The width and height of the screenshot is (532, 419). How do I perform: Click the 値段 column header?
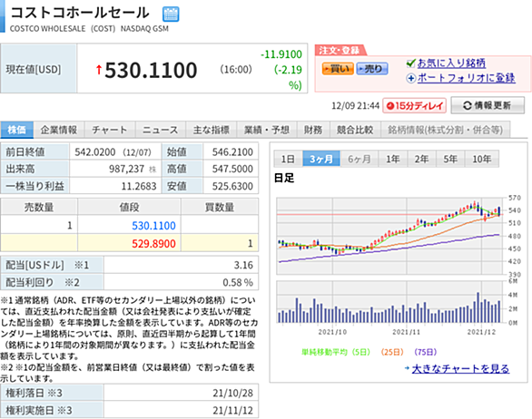[x=129, y=207]
